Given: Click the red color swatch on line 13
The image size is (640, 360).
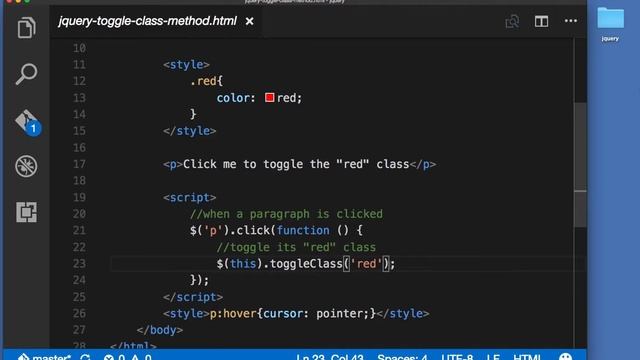Looking at the screenshot, I should click(269, 98).
